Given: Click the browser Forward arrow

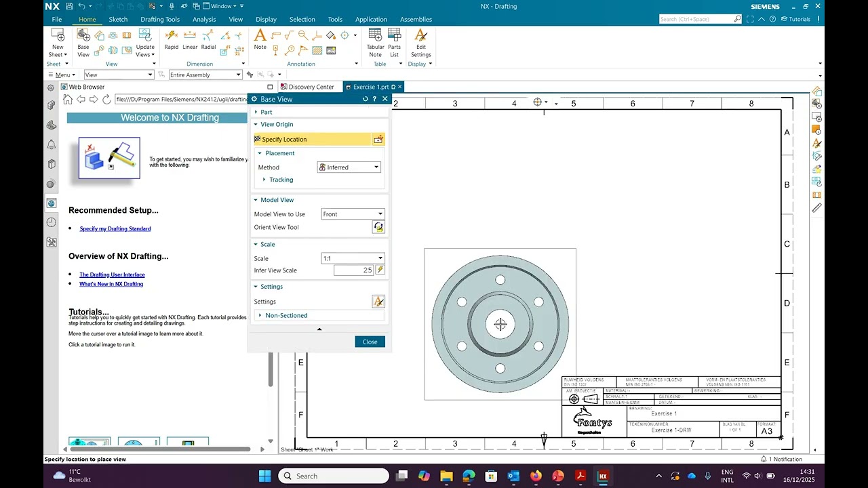Looking at the screenshot, I should (94, 99).
